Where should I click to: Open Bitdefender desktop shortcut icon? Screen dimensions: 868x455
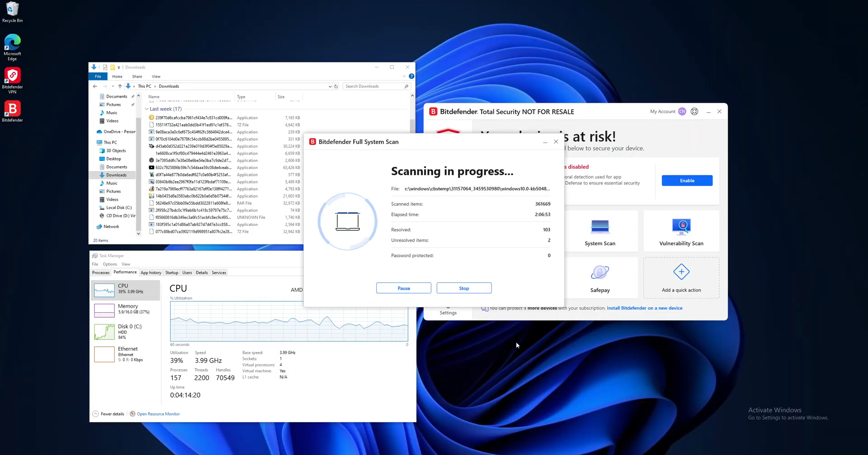12,111
